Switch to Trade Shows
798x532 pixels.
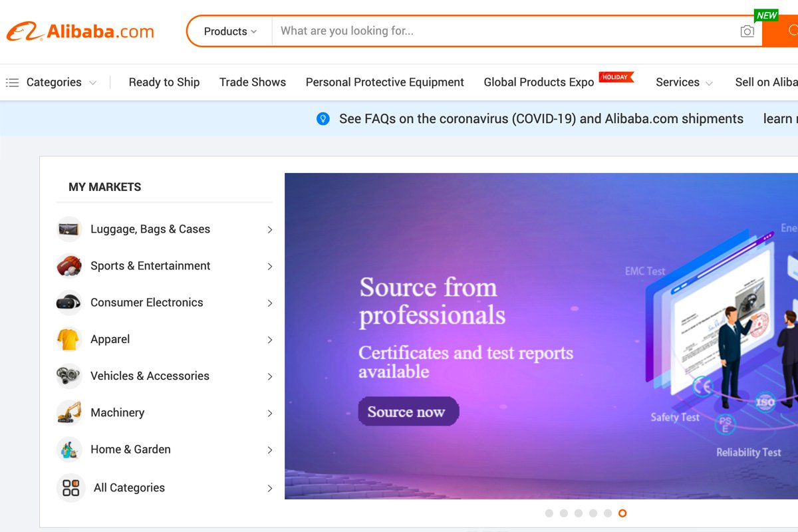pyautogui.click(x=253, y=82)
